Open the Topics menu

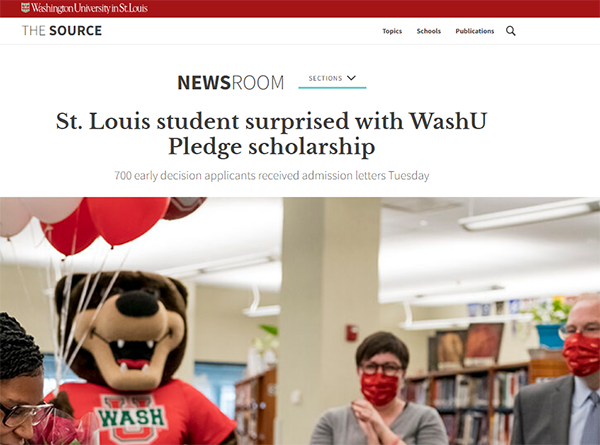tap(392, 31)
